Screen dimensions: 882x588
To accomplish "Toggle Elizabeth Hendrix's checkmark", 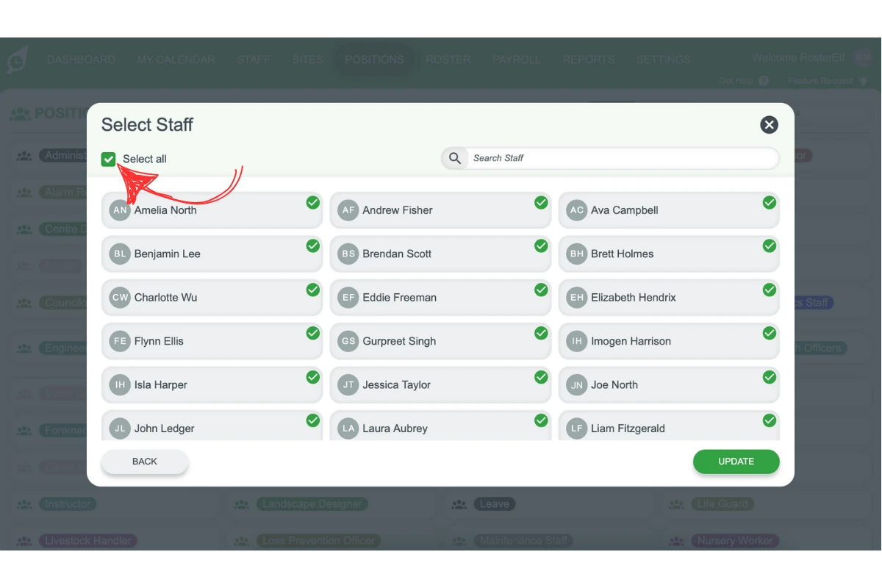I will pyautogui.click(x=770, y=290).
